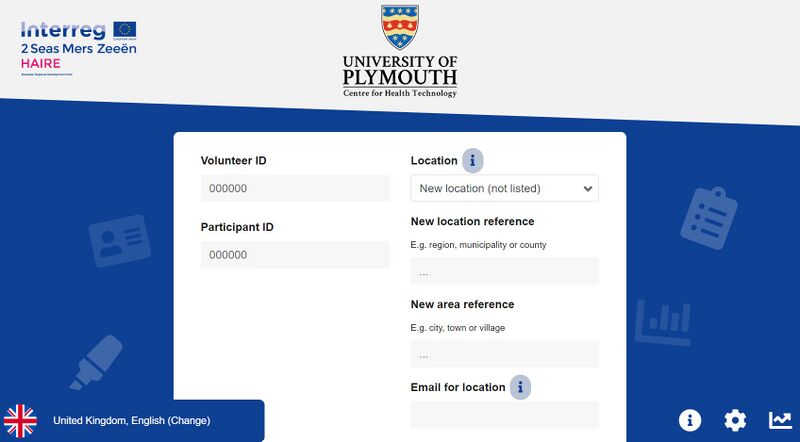Screen dimensions: 800x442
Task: Click the Location info icon
Action: (x=472, y=160)
